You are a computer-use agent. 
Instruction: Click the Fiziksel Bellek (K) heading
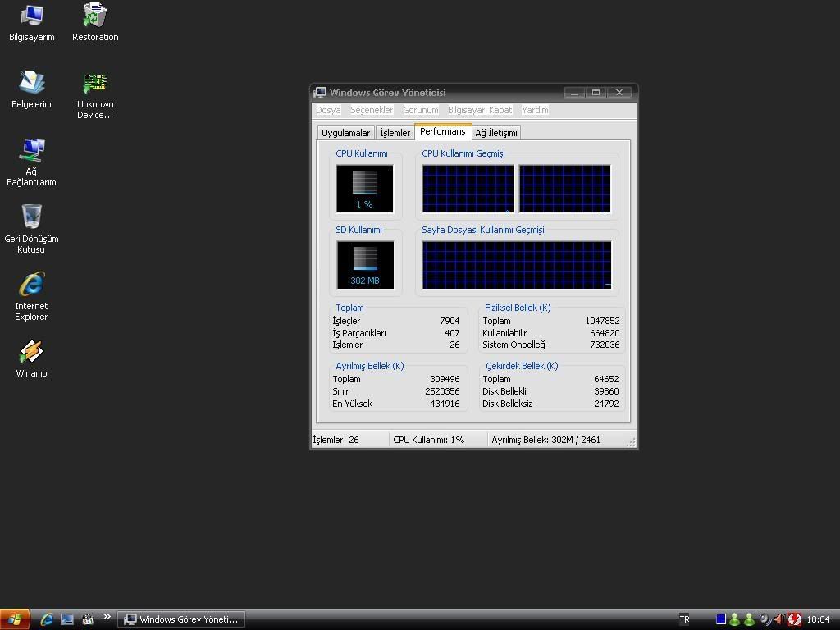coord(518,308)
